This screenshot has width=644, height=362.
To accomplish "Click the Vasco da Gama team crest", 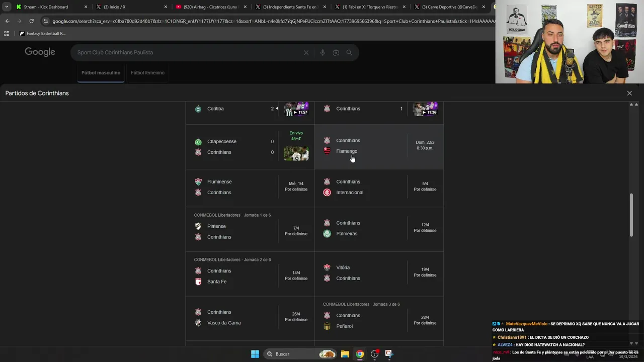I will coord(198,323).
